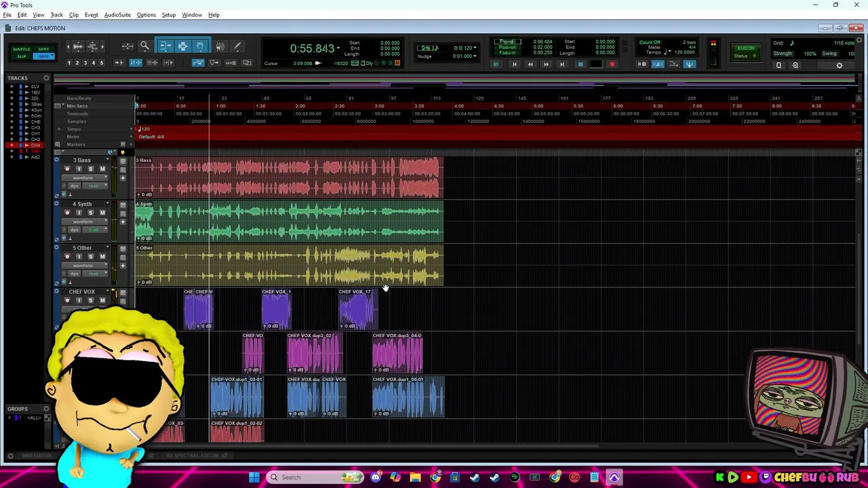Click the Windows Start icon in taskbar
The image size is (868, 488).
click(x=254, y=477)
